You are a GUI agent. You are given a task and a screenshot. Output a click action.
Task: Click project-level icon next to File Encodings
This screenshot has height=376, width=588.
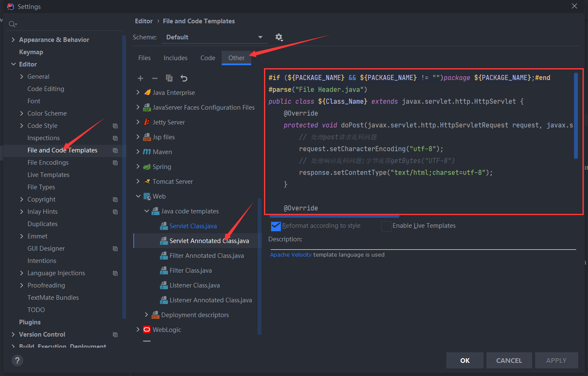tap(115, 163)
